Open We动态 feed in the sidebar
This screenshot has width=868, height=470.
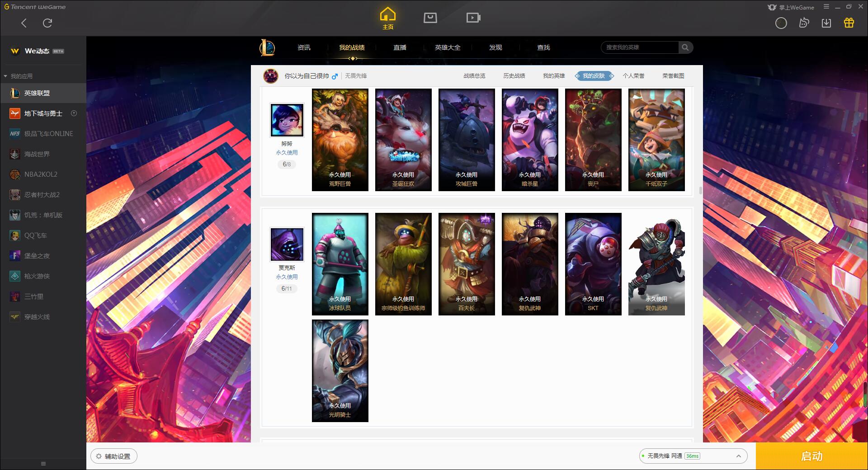38,51
